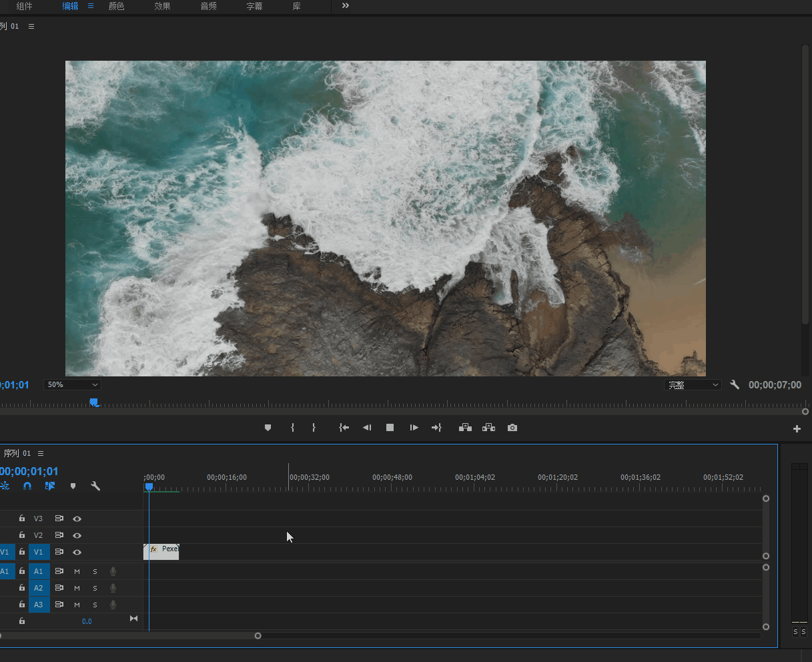The height and width of the screenshot is (662, 812).
Task: Jump to In point in program monitor
Action: 344,428
